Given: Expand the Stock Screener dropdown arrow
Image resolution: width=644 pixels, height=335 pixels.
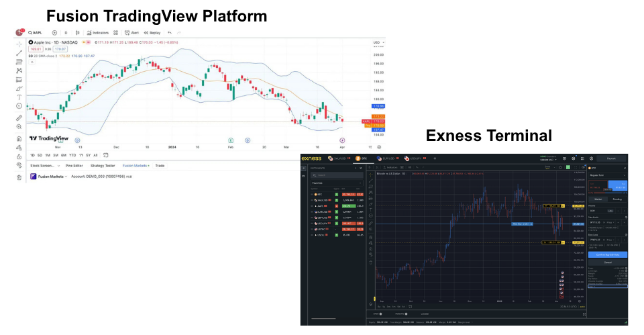Looking at the screenshot, I should tap(59, 166).
